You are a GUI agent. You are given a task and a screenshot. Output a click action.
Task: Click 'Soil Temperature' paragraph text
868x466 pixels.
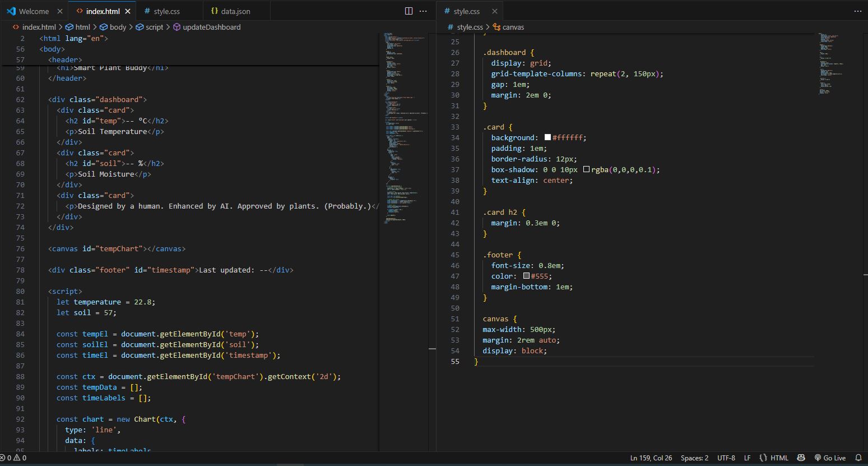[112, 131]
